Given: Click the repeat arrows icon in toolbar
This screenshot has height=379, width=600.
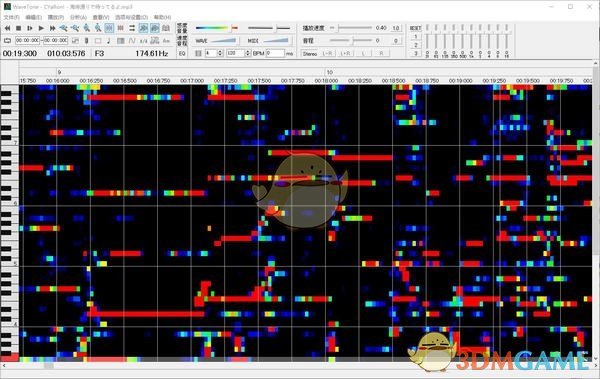Looking at the screenshot, I should click(x=132, y=28).
